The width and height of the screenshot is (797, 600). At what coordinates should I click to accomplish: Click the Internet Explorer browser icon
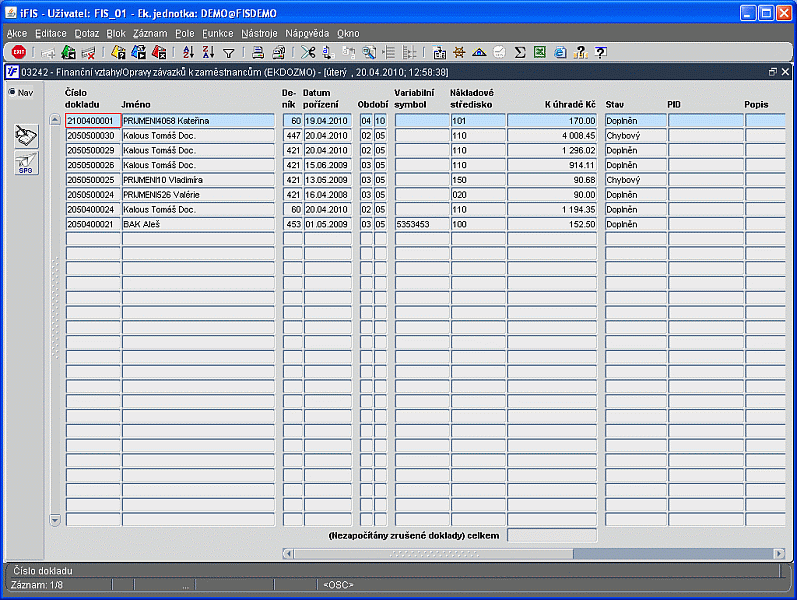tap(560, 52)
